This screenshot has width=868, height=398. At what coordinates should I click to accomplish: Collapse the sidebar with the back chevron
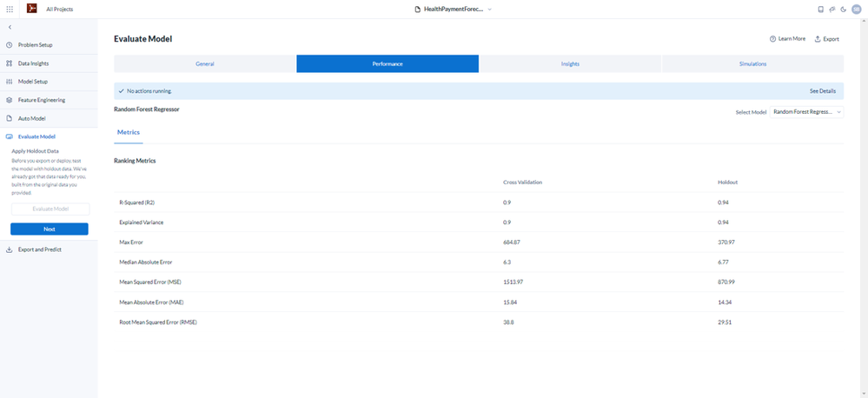coord(10,27)
